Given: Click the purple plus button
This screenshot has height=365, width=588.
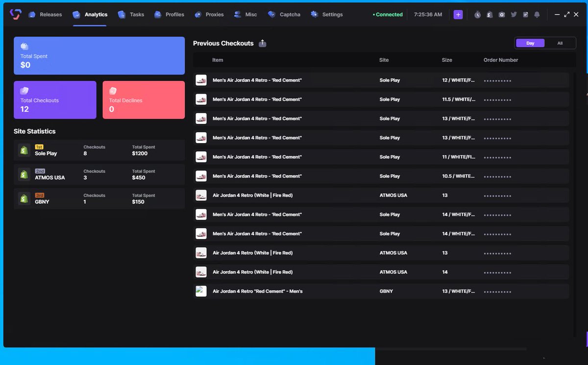Looking at the screenshot, I should point(458,15).
